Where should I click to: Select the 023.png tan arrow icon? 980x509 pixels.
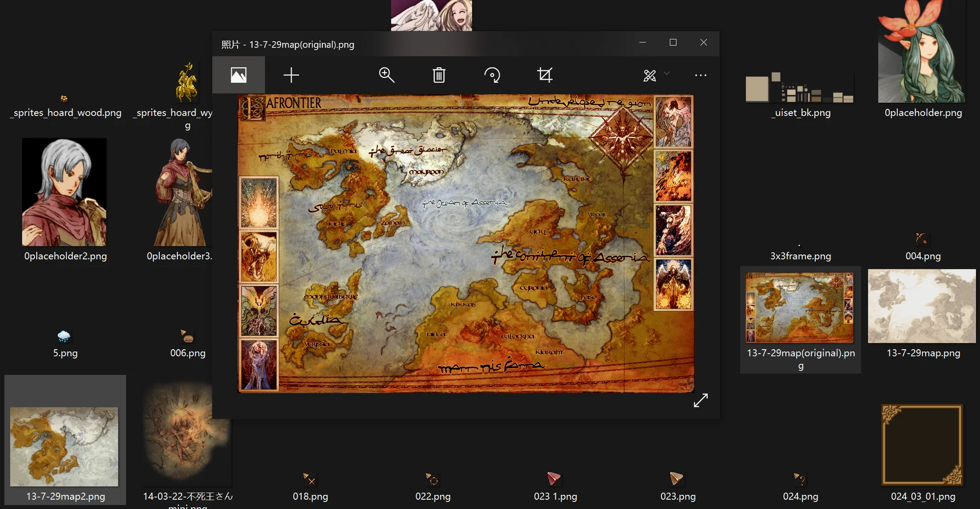(x=676, y=478)
